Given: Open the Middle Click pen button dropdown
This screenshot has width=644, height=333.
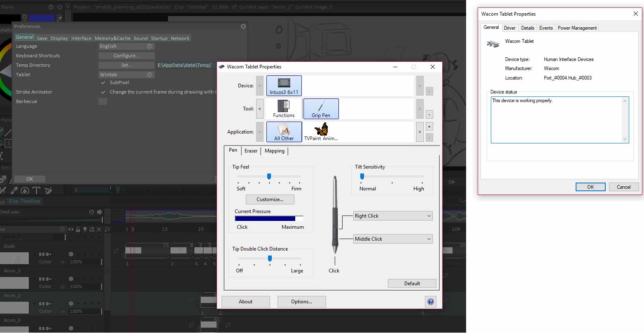Looking at the screenshot, I should coord(393,239).
